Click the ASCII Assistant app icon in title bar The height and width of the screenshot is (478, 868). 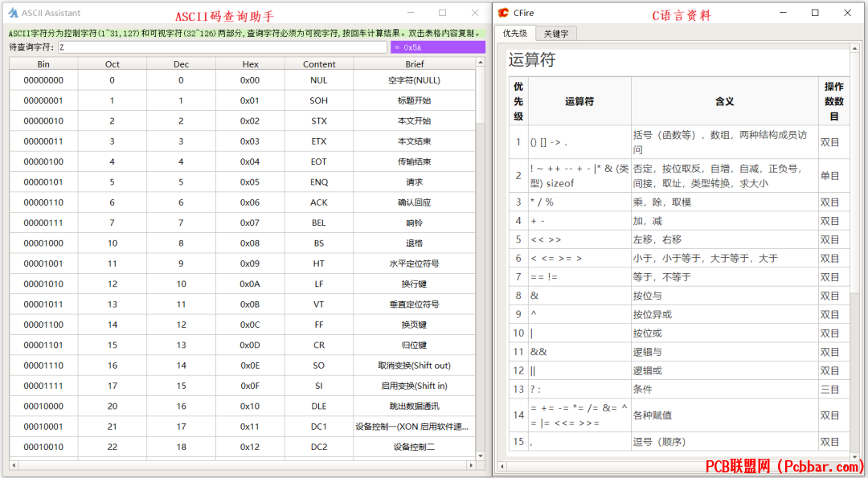click(x=14, y=13)
